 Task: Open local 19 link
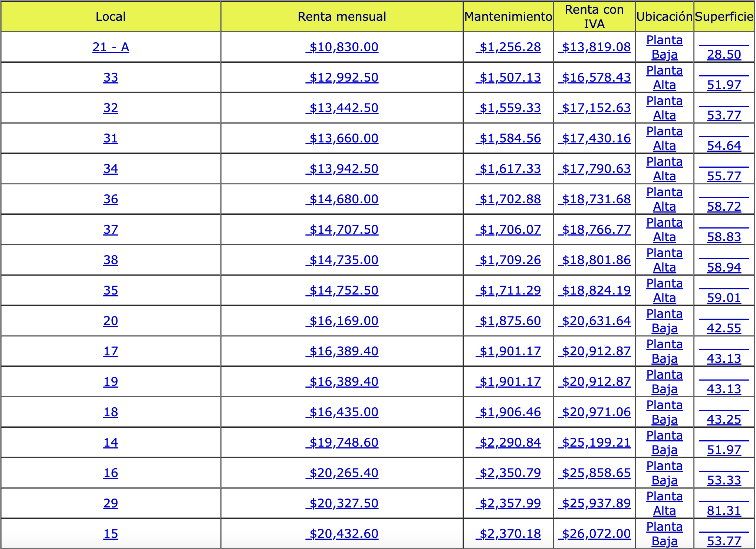(x=111, y=382)
